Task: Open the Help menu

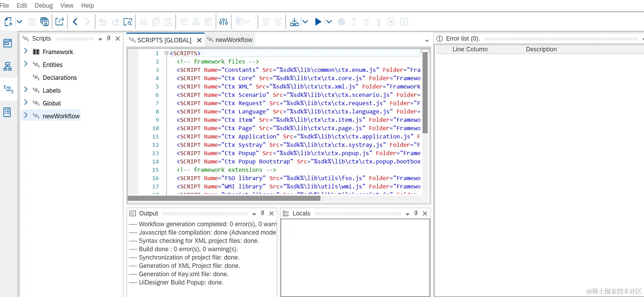Action: [87, 6]
